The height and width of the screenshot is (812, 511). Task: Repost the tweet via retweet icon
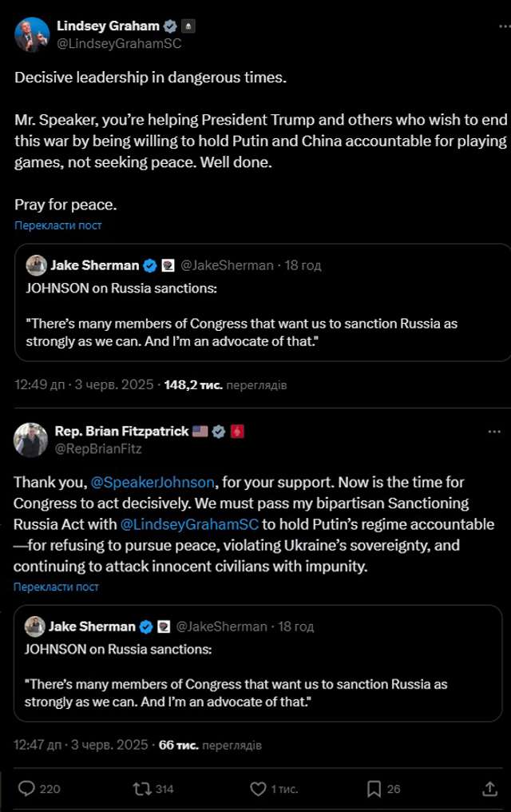(x=144, y=789)
